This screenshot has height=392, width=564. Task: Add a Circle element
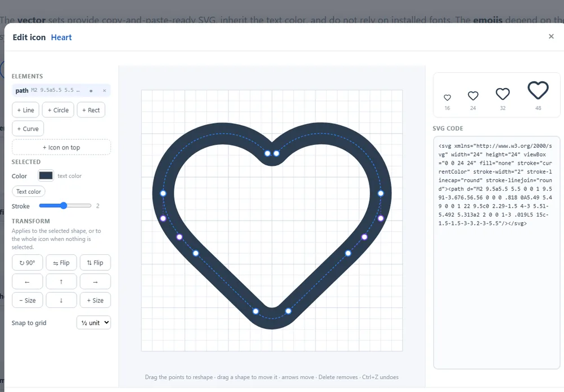pyautogui.click(x=58, y=110)
